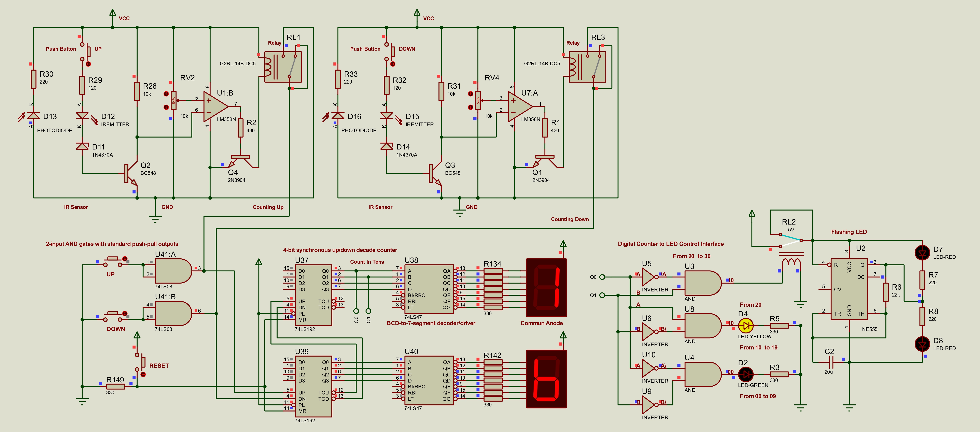Click the RV4 potentiometer wiper body
The height and width of the screenshot is (432, 980).
tap(478, 100)
